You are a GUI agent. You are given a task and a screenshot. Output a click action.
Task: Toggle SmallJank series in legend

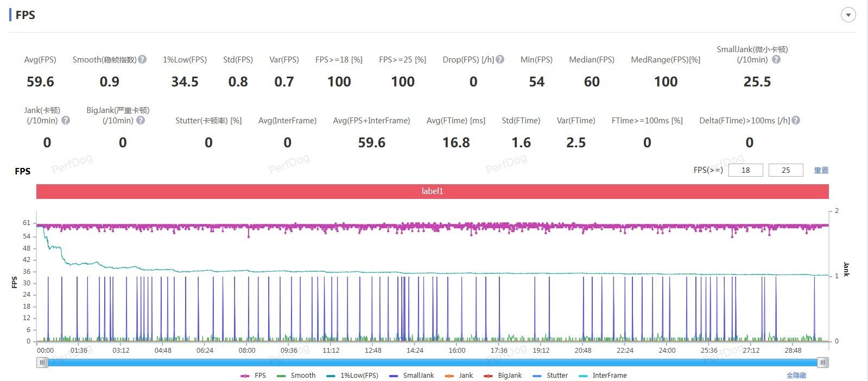pos(411,376)
